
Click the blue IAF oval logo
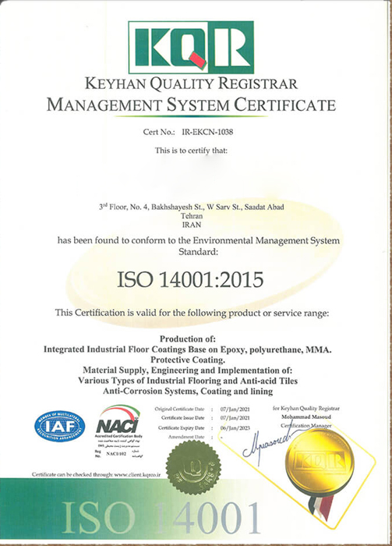point(60,426)
